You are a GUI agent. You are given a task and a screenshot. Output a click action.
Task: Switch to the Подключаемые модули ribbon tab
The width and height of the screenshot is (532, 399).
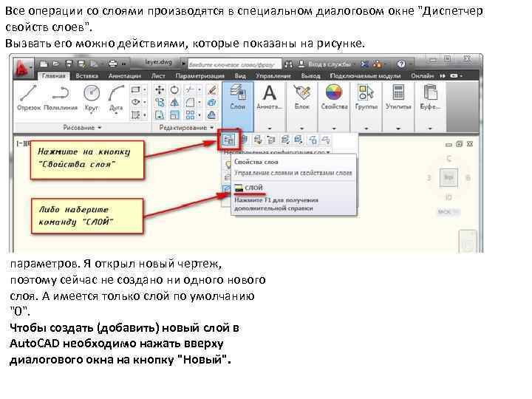366,75
